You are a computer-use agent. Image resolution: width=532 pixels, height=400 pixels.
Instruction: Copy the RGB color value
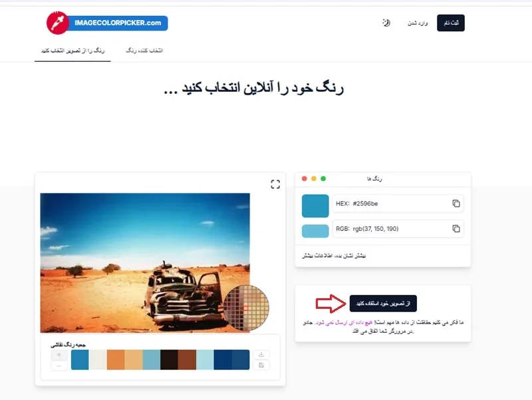point(456,229)
